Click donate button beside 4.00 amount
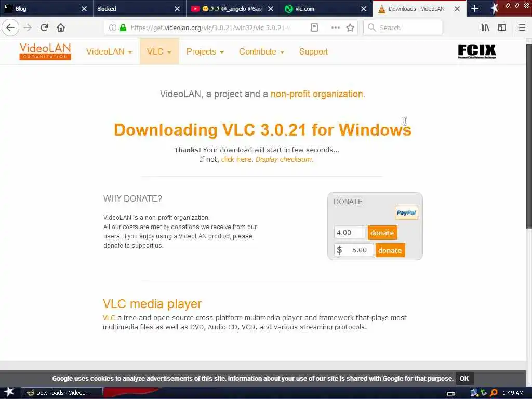 click(382, 233)
